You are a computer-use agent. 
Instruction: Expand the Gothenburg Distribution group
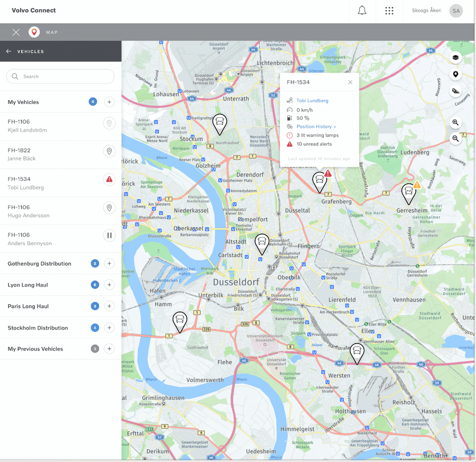[109, 264]
